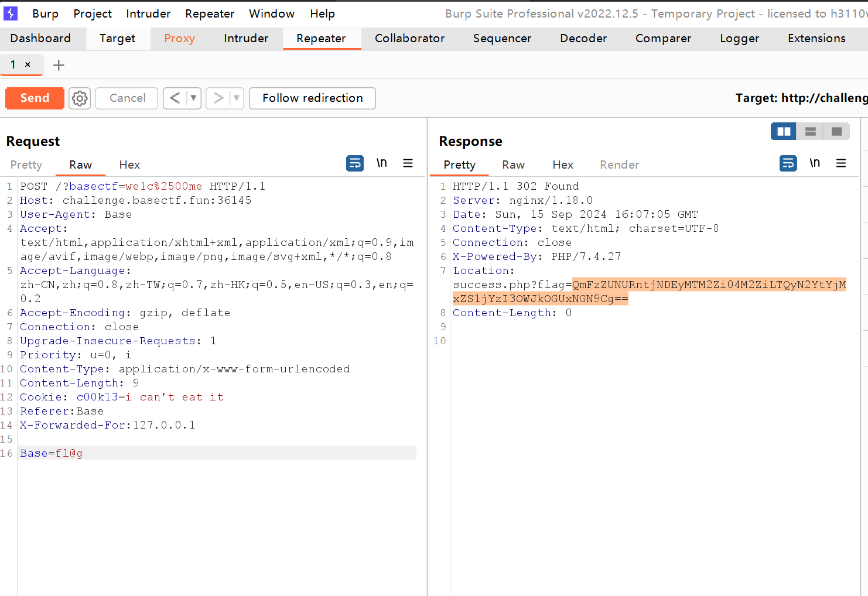Click the Burp Suite logo icon
This screenshot has width=868, height=596.
[x=11, y=13]
